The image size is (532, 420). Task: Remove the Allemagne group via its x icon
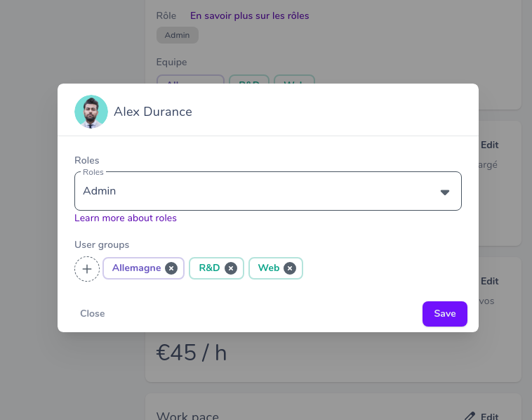(171, 268)
